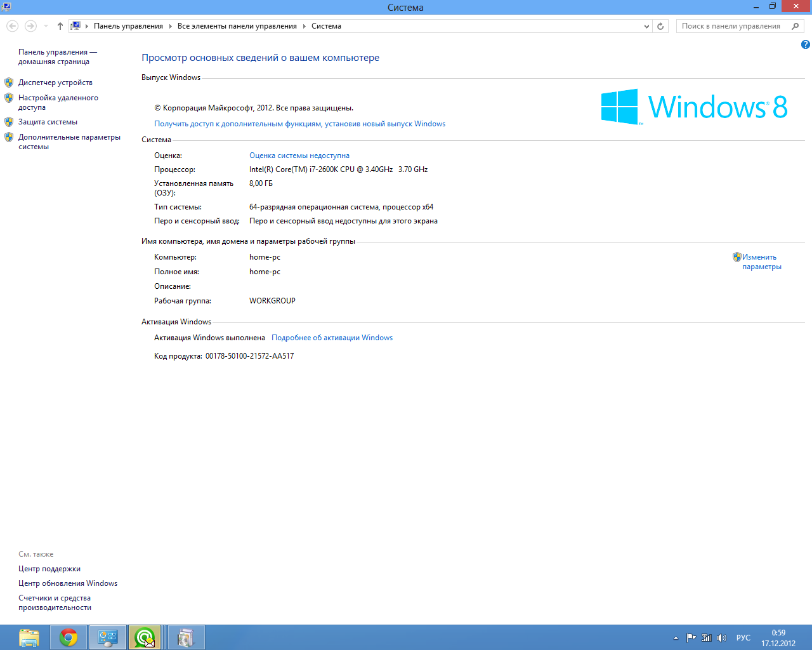Switch input language via 'РУС' indicator
Screen dimensions: 812x650
pos(743,638)
